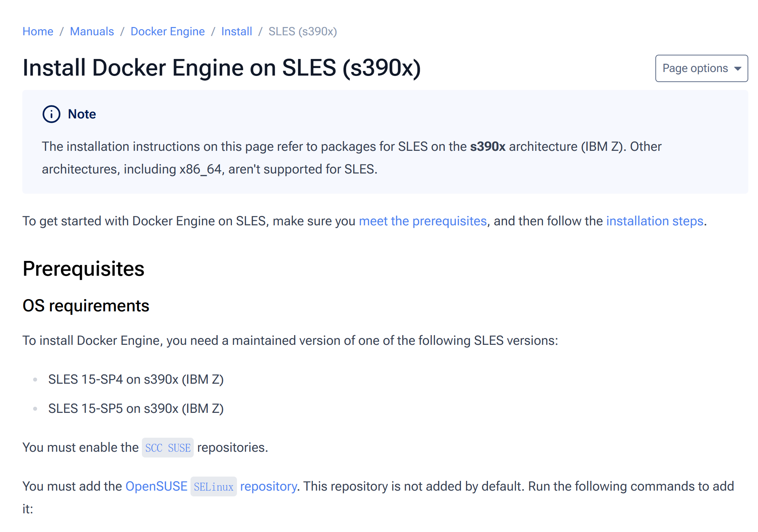Click the Prerequisites heading
758x532 pixels.
(x=83, y=269)
